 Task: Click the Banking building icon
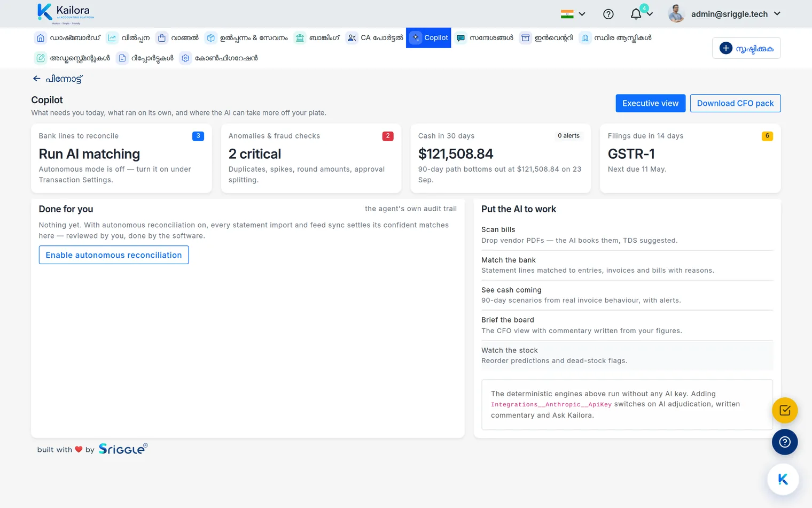click(x=300, y=38)
